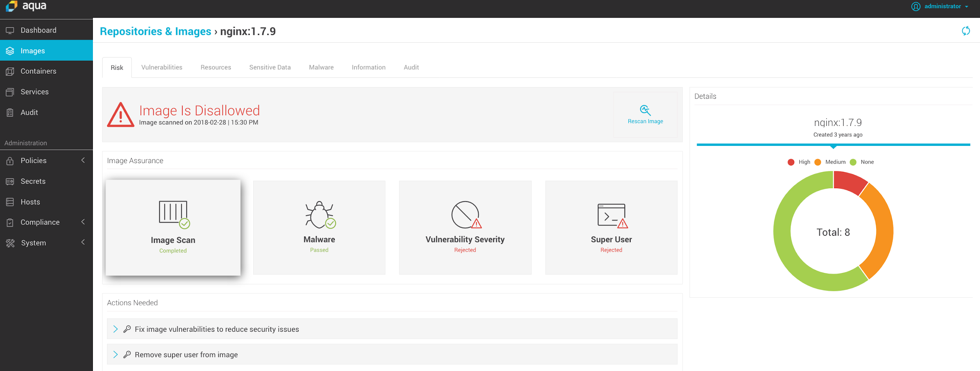
Task: Click the refresh icon at top right
Action: click(x=966, y=31)
